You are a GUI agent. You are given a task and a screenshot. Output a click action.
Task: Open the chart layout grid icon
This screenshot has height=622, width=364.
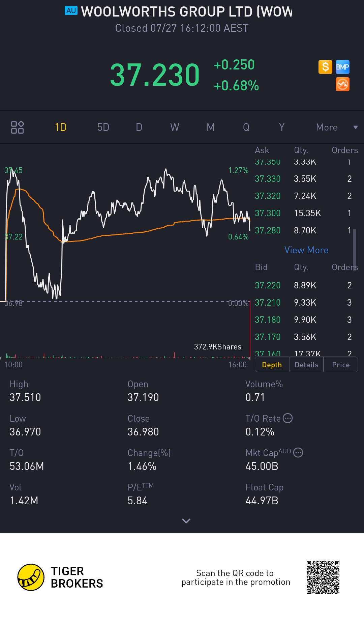[x=18, y=127]
